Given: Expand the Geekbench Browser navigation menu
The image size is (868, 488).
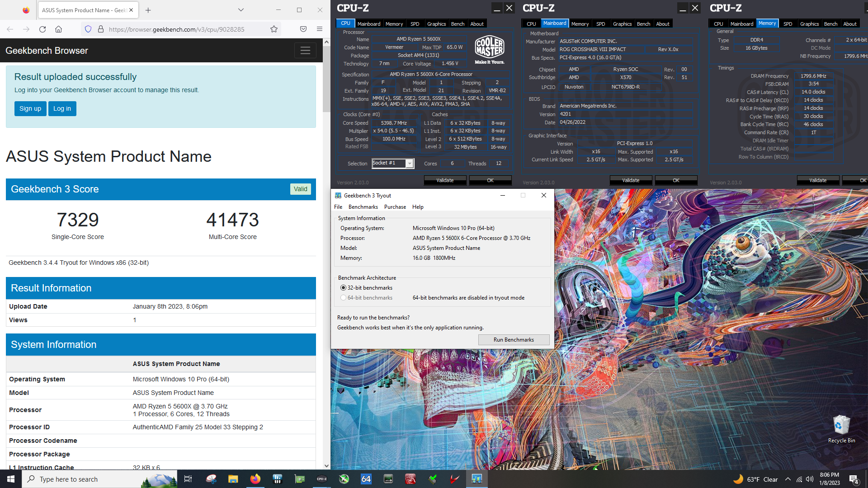Looking at the screenshot, I should tap(305, 51).
